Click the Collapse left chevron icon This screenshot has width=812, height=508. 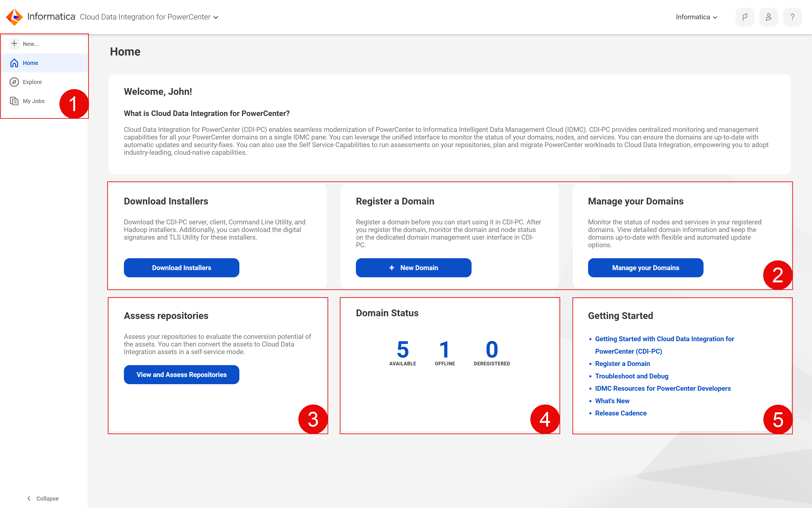tap(29, 498)
